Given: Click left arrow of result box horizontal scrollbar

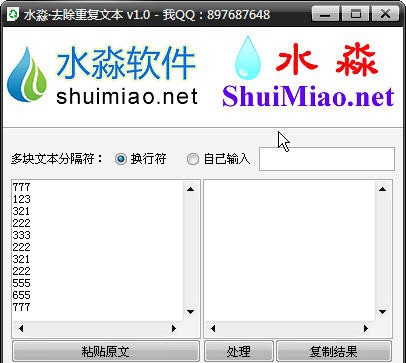Looking at the screenshot, I should click(213, 328).
